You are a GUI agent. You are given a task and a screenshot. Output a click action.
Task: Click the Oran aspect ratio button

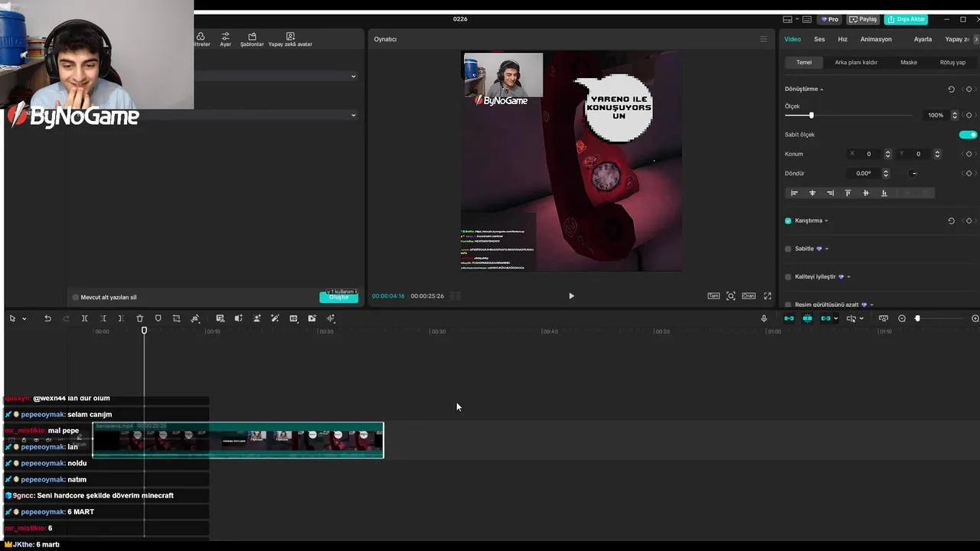(x=748, y=295)
